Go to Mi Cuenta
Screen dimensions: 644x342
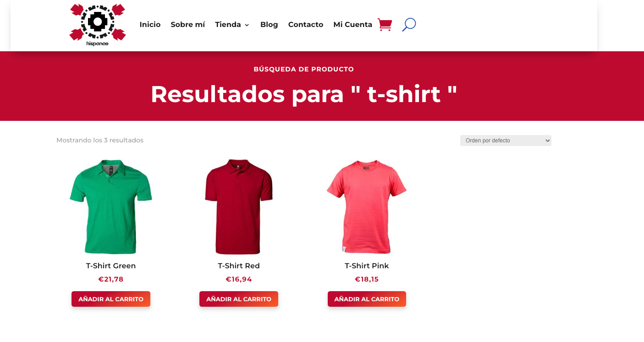tap(352, 25)
